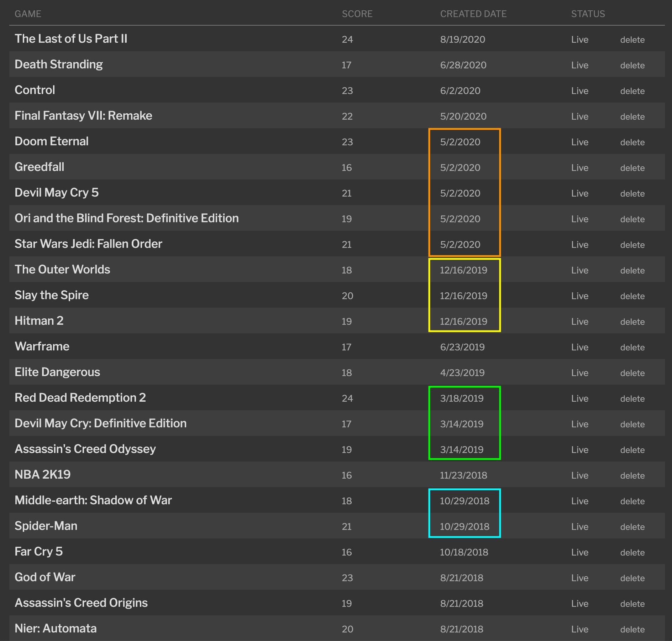Select NBA 2K19 created date 11/23/2018
The width and height of the screenshot is (672, 641).
coord(463,475)
